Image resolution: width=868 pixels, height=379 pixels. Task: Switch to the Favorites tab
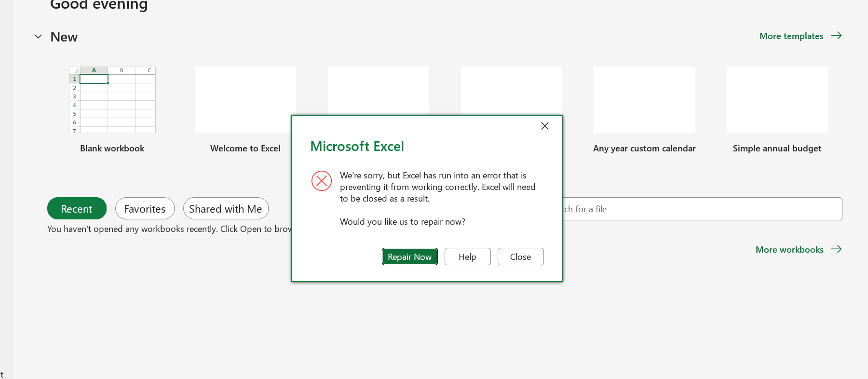pyautogui.click(x=145, y=208)
